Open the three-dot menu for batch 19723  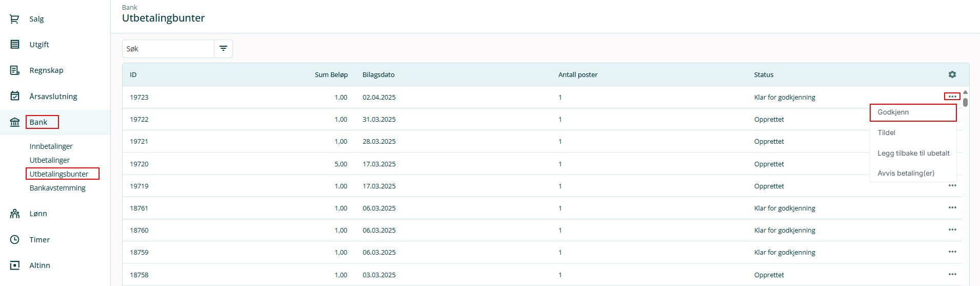952,97
